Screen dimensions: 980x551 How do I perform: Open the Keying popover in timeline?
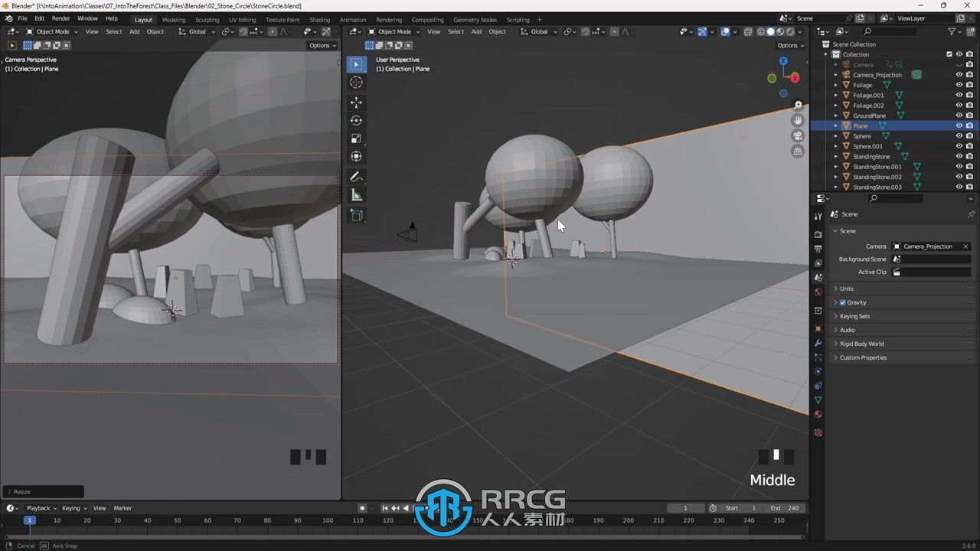click(74, 508)
